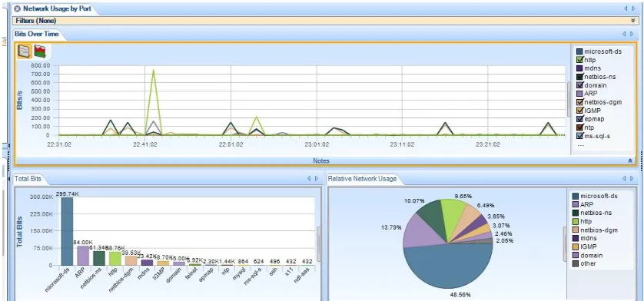This screenshot has height=301, width=644.
Task: Select the microsoft-ds bar in Total Bits
Action: pyautogui.click(x=68, y=231)
